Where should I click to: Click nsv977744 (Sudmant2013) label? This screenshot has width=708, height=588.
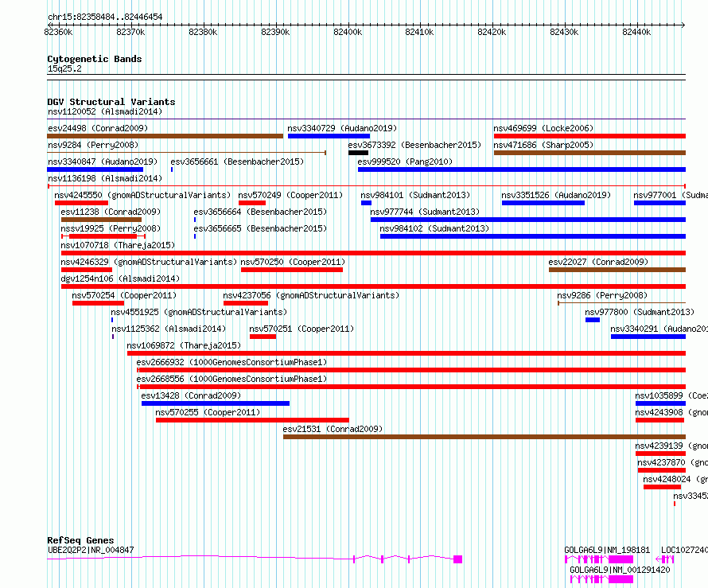pos(425,212)
